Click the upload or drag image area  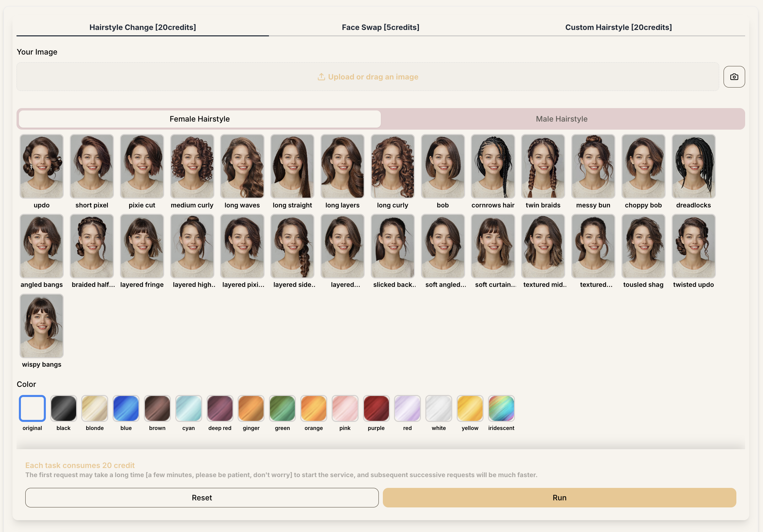368,77
